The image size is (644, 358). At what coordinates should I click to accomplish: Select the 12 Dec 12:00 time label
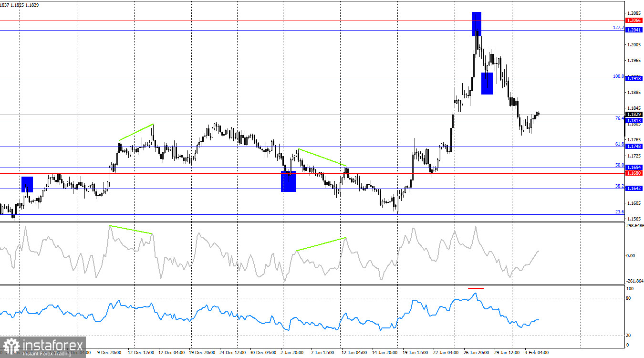point(141,353)
